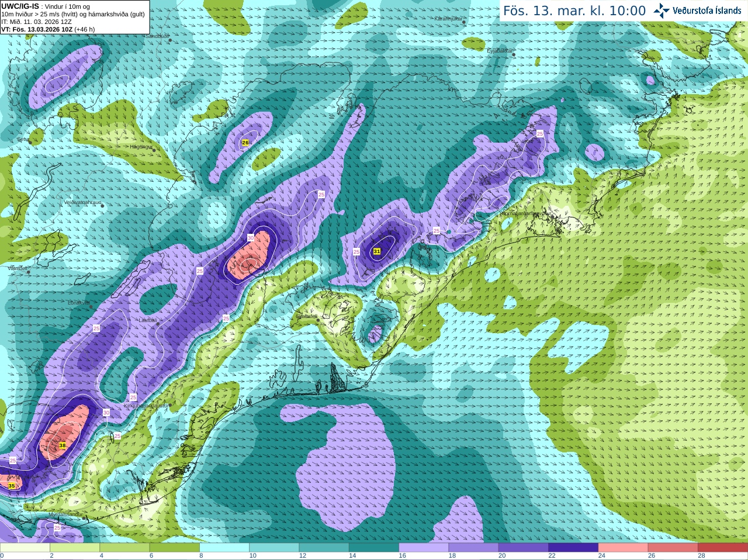Click the 12–14 m/s teal swatch
748x560 pixels.
325,548
